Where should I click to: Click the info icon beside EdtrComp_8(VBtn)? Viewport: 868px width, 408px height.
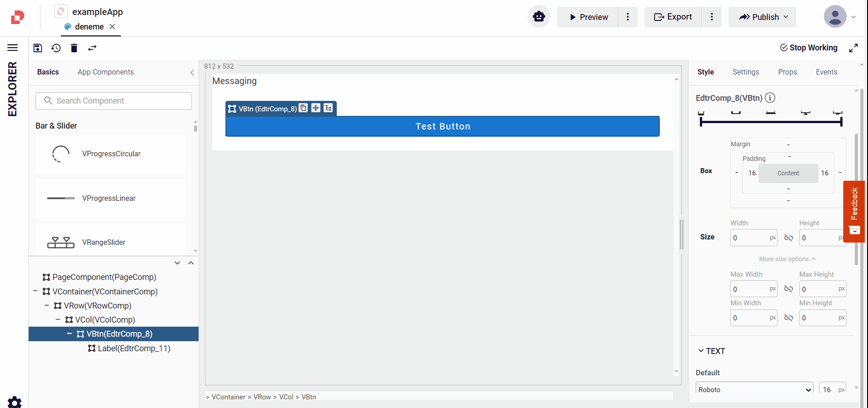(x=770, y=98)
